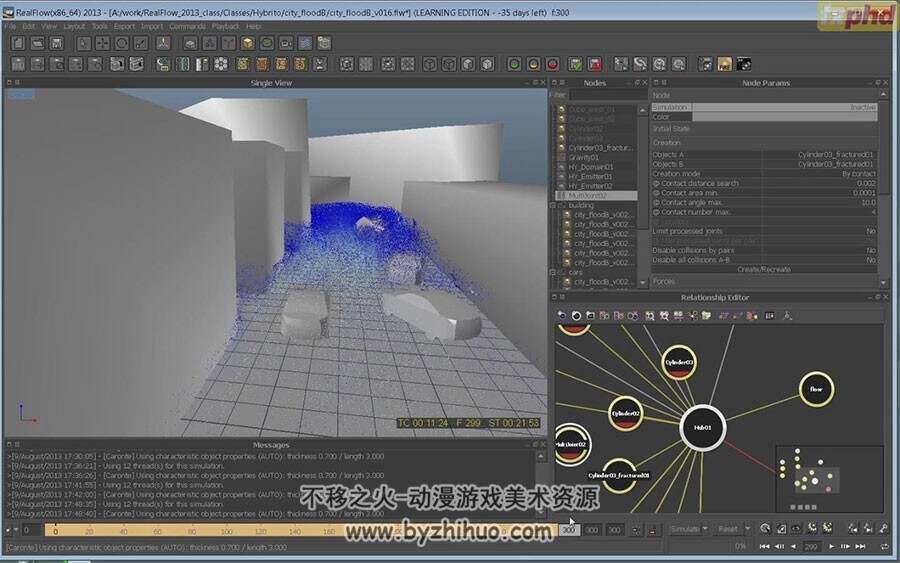Screen dimensions: 900x563
Task: Click the green circle simulation option icon
Action: (514, 64)
